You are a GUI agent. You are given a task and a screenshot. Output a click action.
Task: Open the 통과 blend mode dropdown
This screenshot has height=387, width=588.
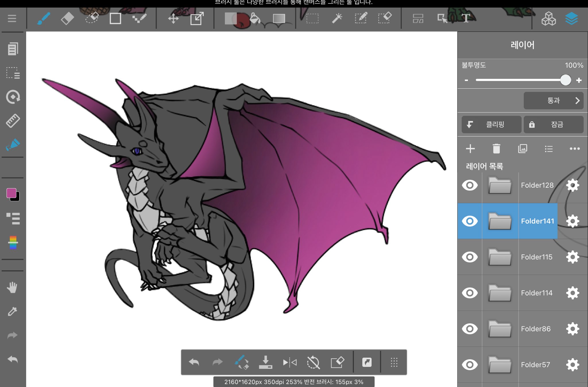(553, 101)
